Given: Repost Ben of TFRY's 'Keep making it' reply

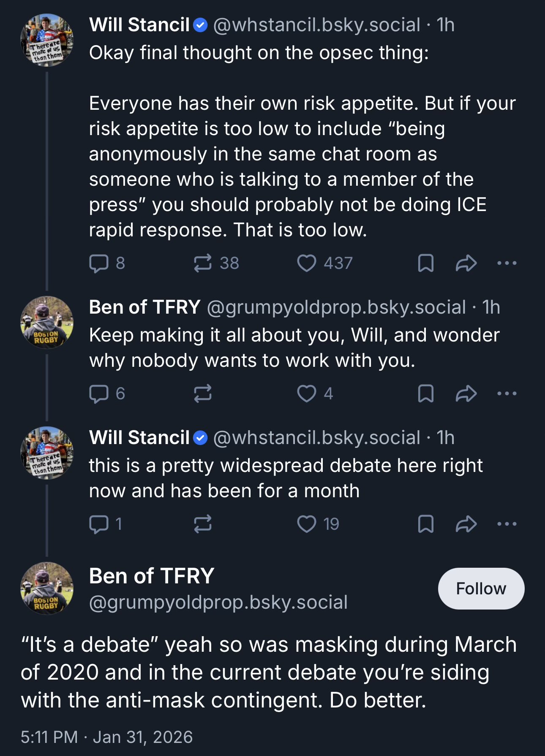Looking at the screenshot, I should pos(203,393).
